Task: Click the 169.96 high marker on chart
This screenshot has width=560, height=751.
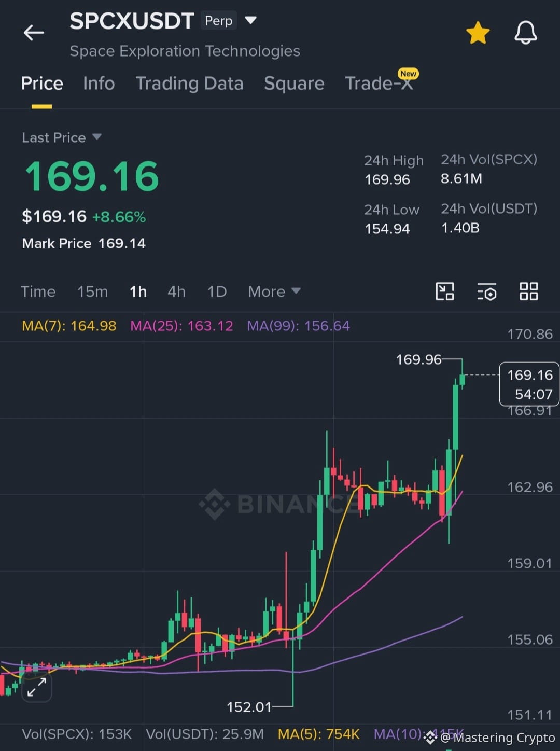Action: [418, 359]
